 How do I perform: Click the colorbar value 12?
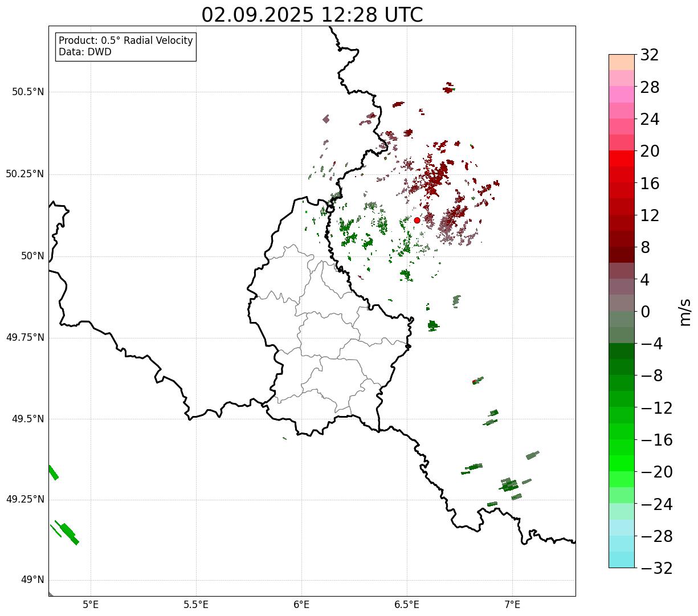pos(650,215)
